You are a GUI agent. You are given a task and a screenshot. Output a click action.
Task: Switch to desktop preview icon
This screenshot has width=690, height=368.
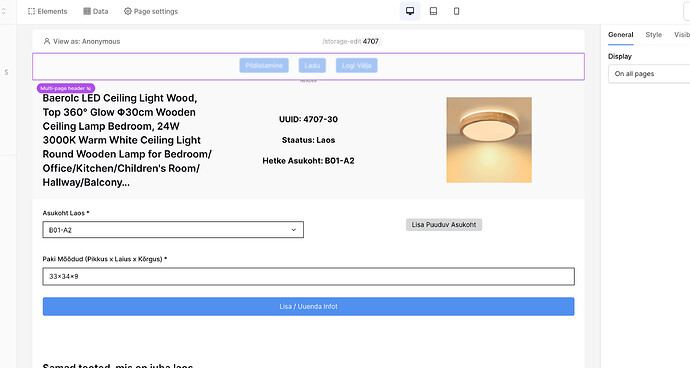click(410, 11)
